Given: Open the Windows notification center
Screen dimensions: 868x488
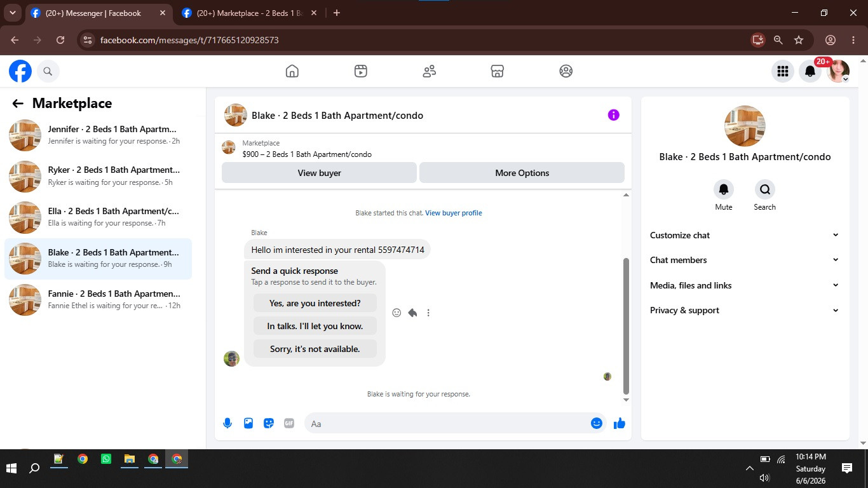Looking at the screenshot, I should tap(846, 468).
